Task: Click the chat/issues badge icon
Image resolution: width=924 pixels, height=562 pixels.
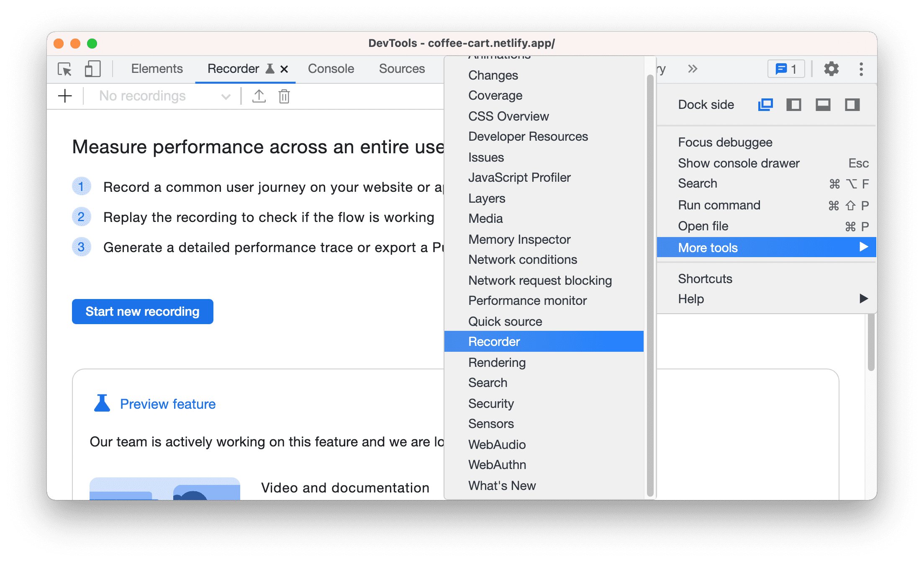Action: 788,69
